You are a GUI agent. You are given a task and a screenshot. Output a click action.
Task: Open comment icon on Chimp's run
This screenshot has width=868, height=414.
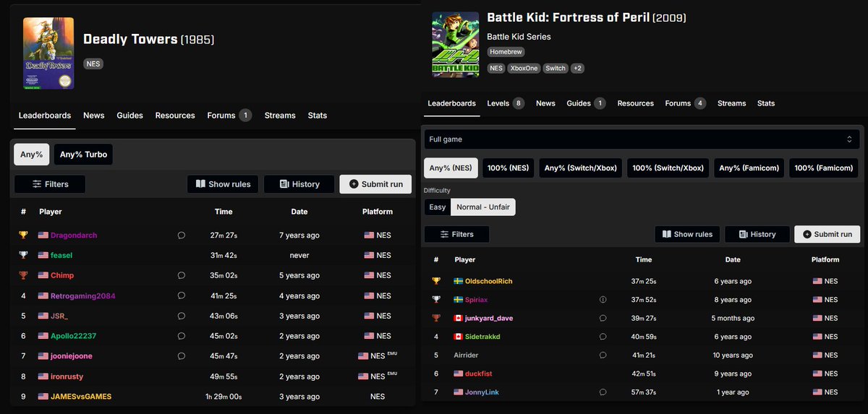pos(182,275)
